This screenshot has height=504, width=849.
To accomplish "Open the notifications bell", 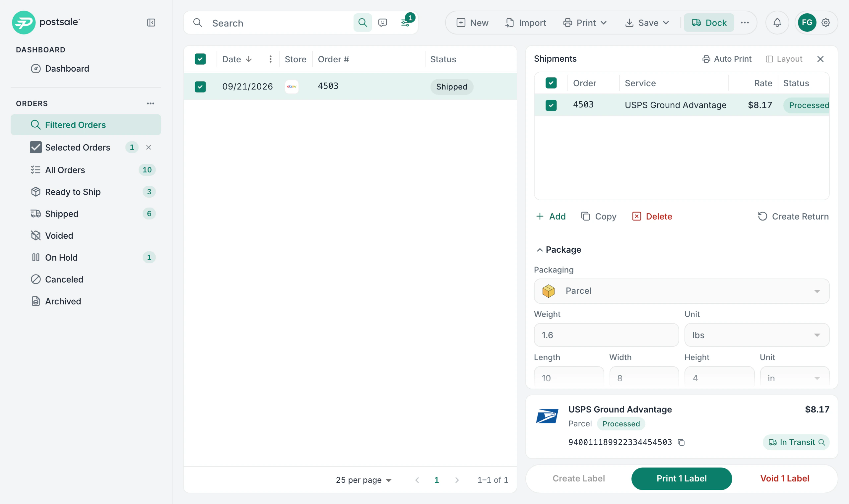I will coord(777,23).
